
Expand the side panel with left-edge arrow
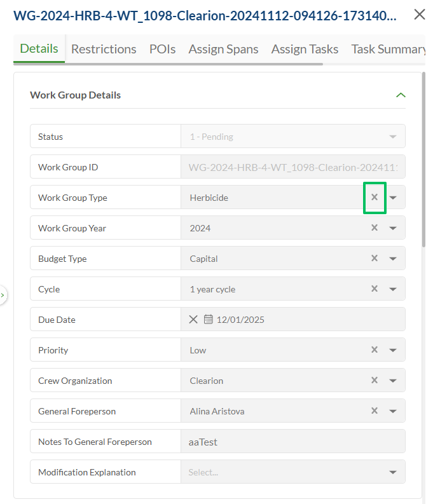[x=3, y=296]
